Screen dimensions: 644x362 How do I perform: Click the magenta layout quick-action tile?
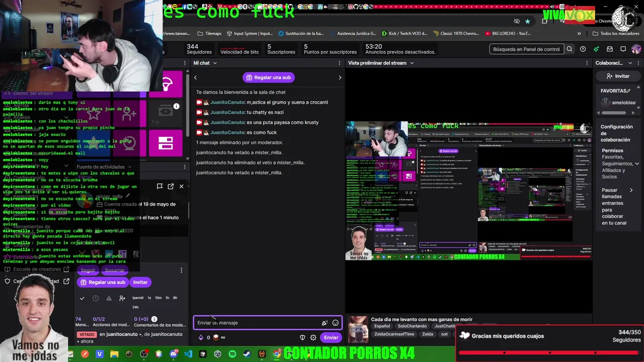[x=166, y=143]
